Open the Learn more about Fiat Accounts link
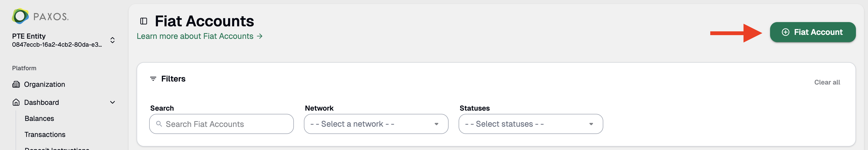 point(195,36)
